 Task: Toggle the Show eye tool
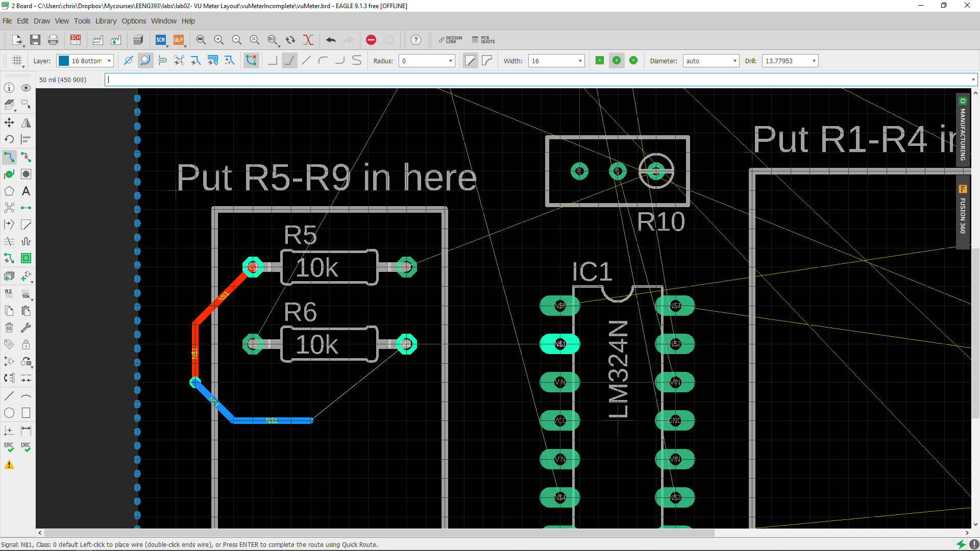click(26, 88)
